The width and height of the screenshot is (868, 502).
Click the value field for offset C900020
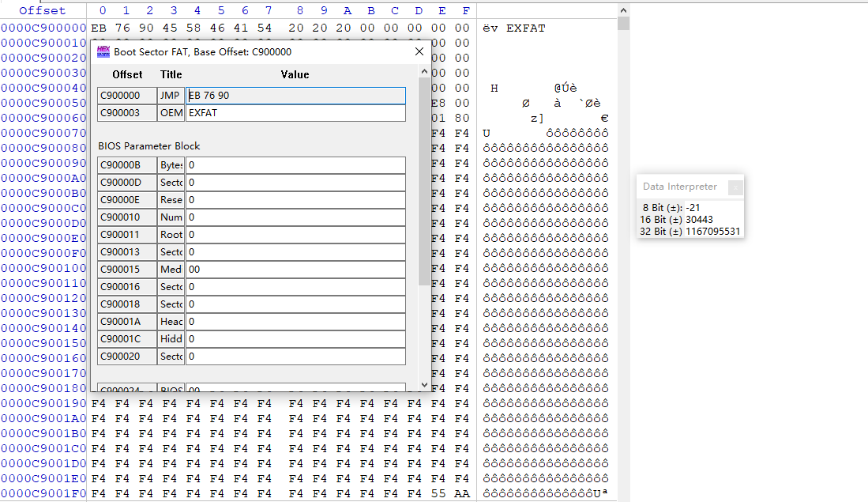click(295, 357)
